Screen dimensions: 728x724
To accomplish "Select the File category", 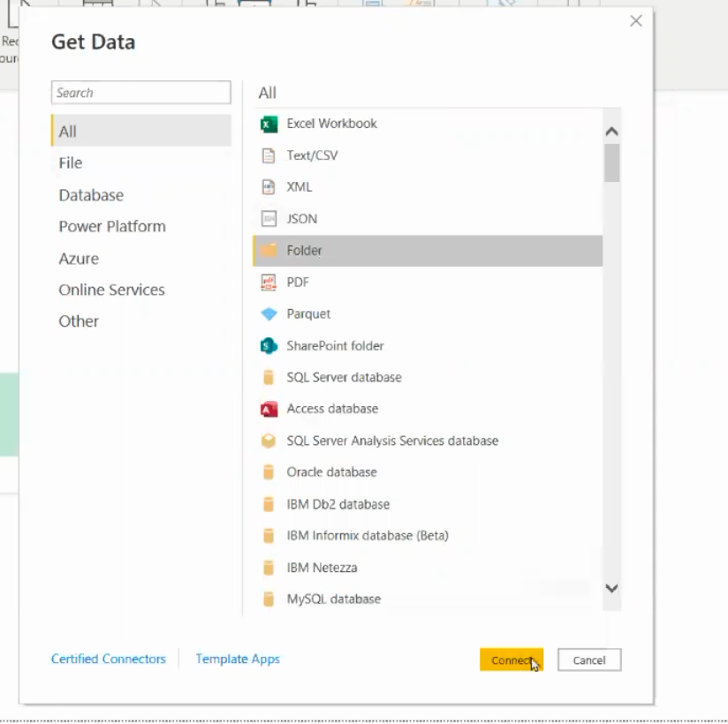I will point(141,162).
